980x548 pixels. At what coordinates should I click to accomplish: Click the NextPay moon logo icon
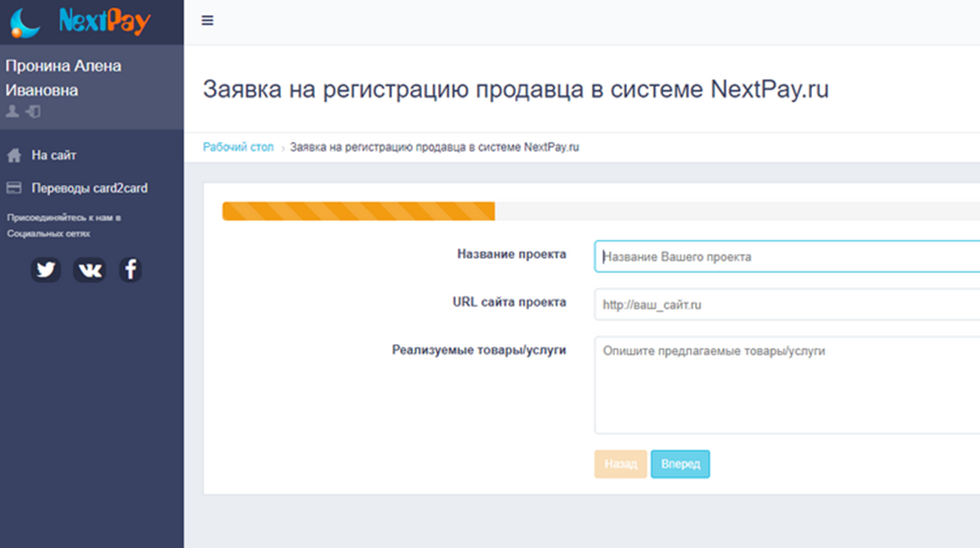[24, 22]
